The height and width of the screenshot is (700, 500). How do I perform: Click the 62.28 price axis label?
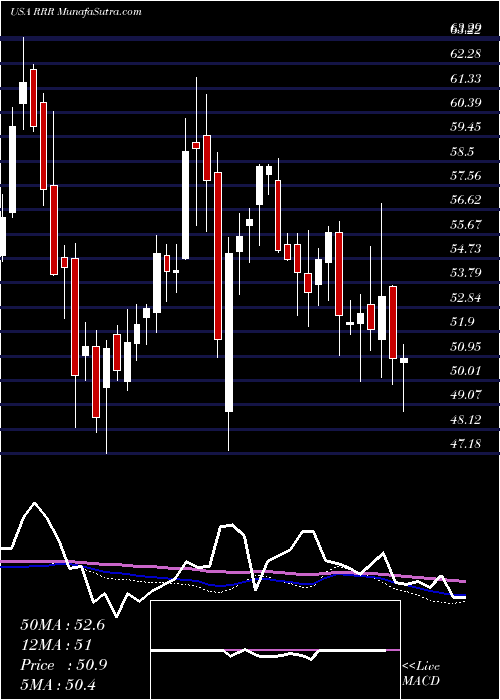point(466,54)
